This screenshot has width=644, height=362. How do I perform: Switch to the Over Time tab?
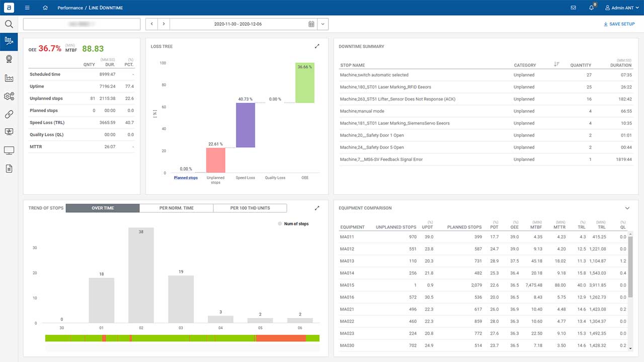click(x=103, y=208)
